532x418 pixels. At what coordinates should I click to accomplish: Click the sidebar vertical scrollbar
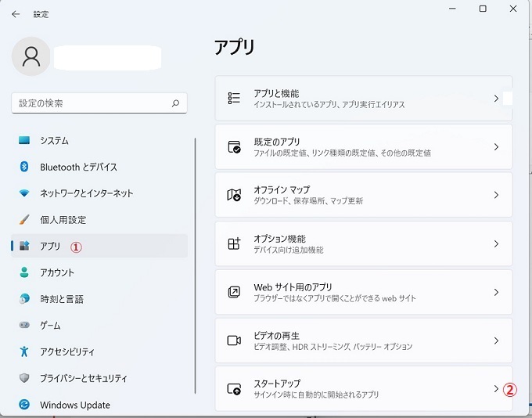[196, 266]
